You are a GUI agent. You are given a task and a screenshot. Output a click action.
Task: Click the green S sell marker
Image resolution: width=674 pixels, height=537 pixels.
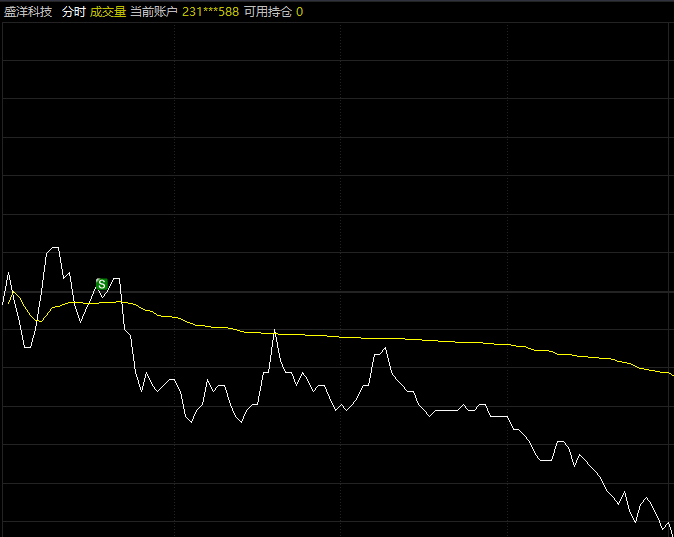101,284
